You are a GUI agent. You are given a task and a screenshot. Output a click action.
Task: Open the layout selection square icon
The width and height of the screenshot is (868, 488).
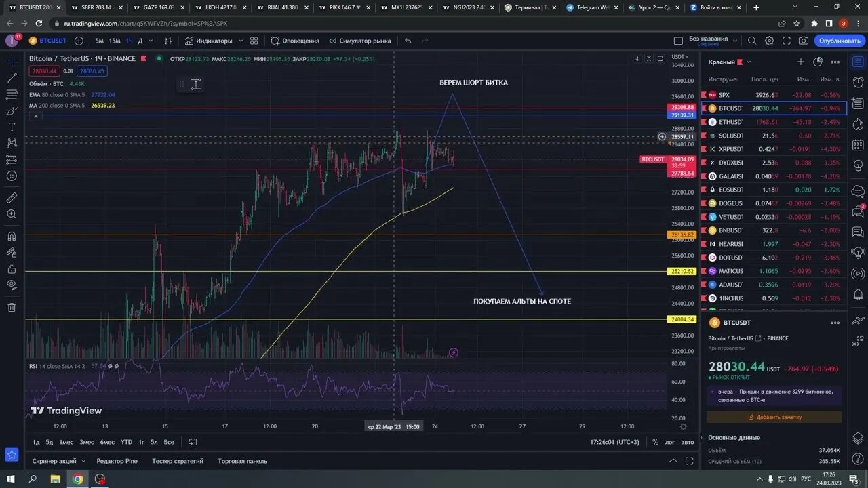[x=678, y=41]
